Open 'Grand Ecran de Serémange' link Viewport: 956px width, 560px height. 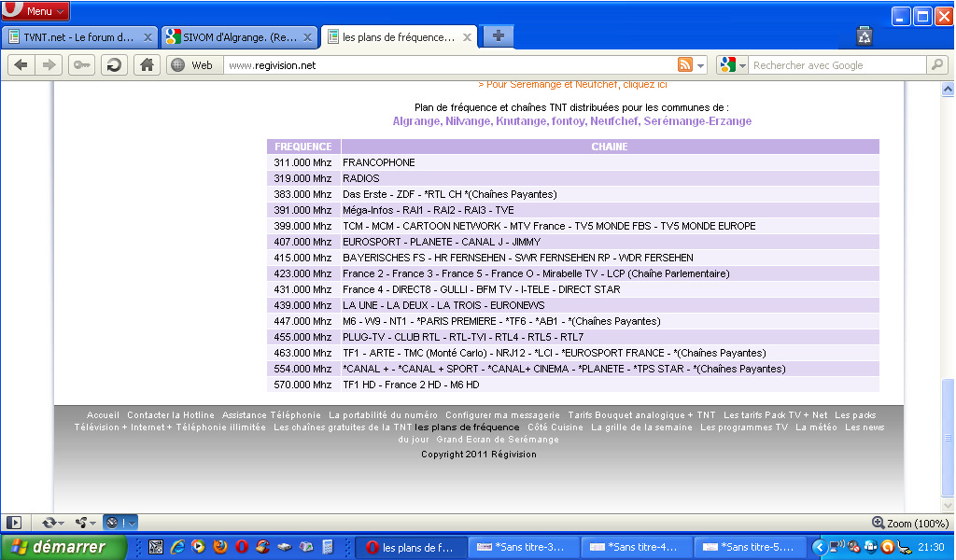tap(498, 440)
